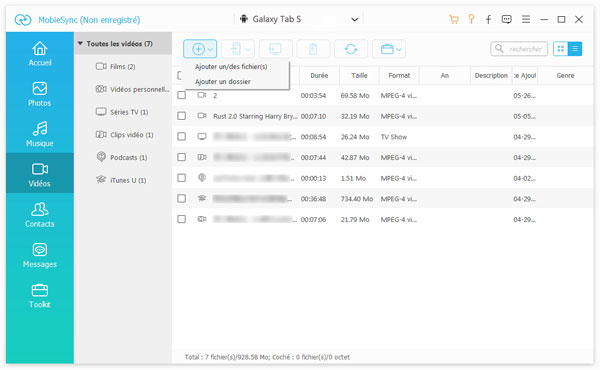Choose Ajouter un/des fichier(s)

point(231,67)
